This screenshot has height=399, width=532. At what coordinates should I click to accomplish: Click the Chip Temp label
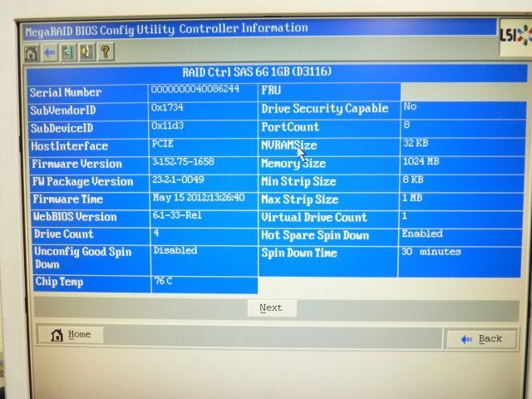(x=59, y=282)
